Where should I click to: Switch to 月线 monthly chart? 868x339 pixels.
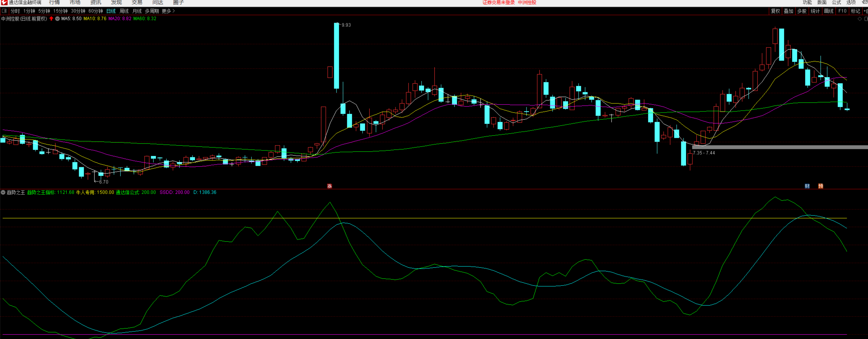point(137,11)
